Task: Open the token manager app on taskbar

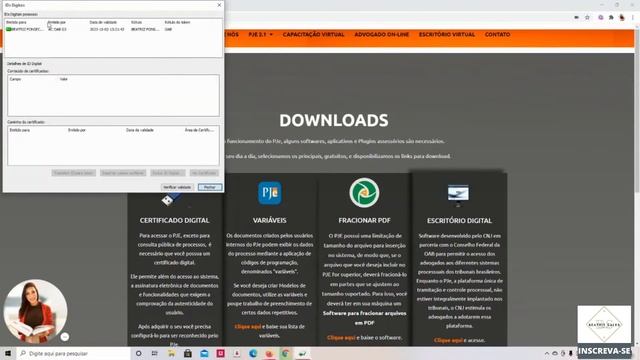Action: click(302, 353)
